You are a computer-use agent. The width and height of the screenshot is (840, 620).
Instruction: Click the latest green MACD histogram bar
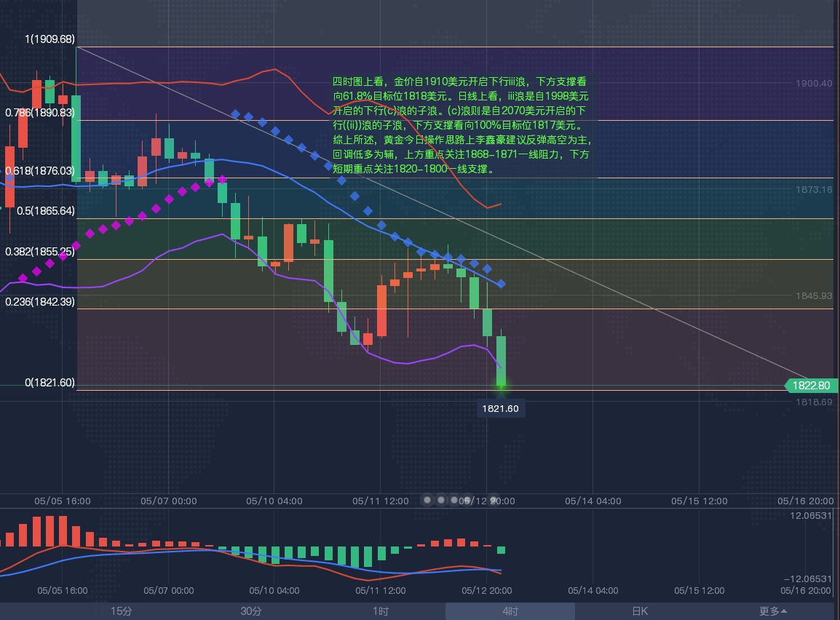[x=501, y=550]
